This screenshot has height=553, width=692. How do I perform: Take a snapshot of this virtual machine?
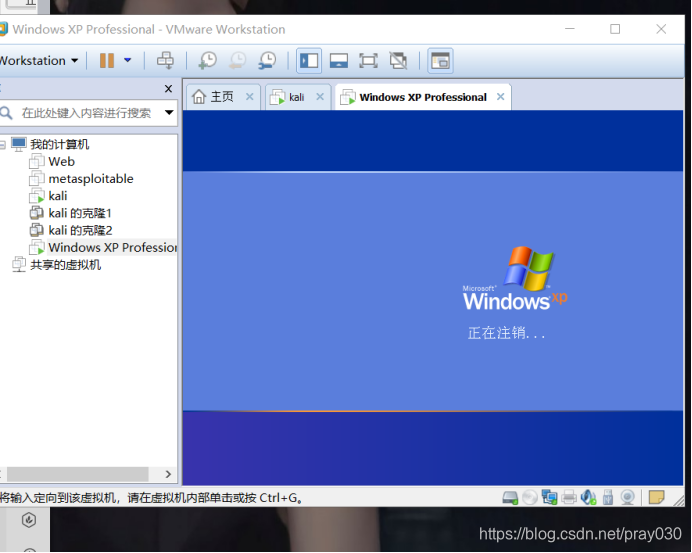tap(207, 60)
